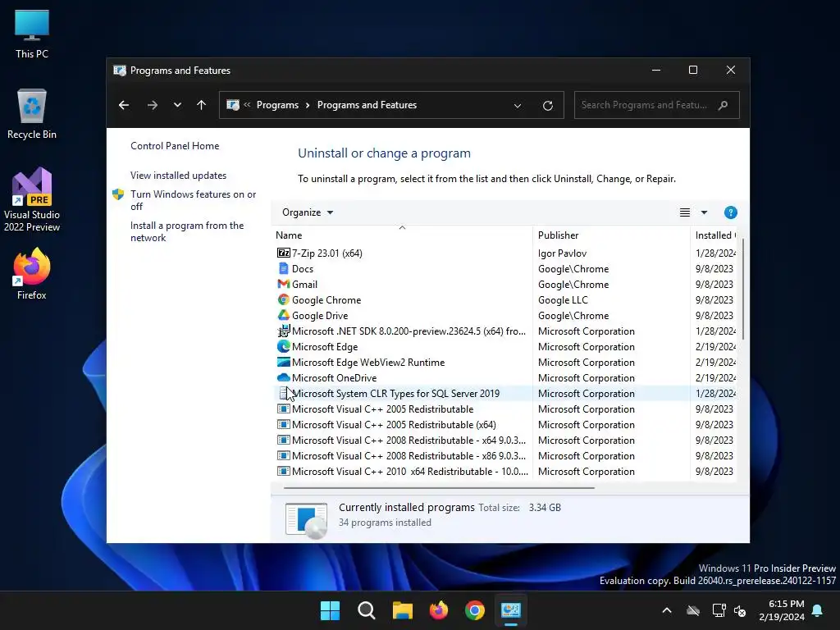This screenshot has width=840, height=630.
Task: Click Programs and Features breadcrumb
Action: [367, 105]
